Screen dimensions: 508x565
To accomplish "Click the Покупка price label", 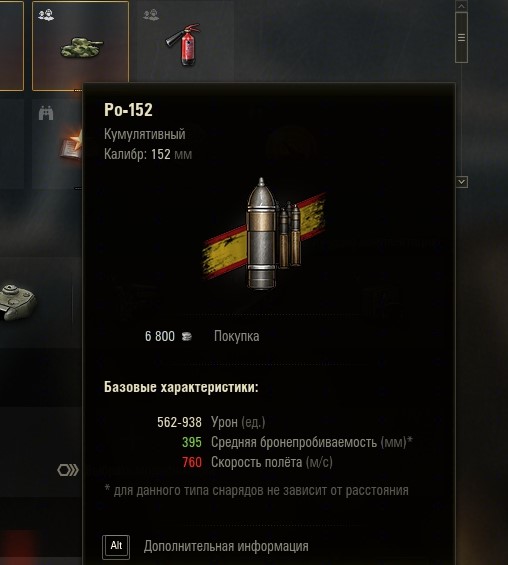I will tap(237, 336).
